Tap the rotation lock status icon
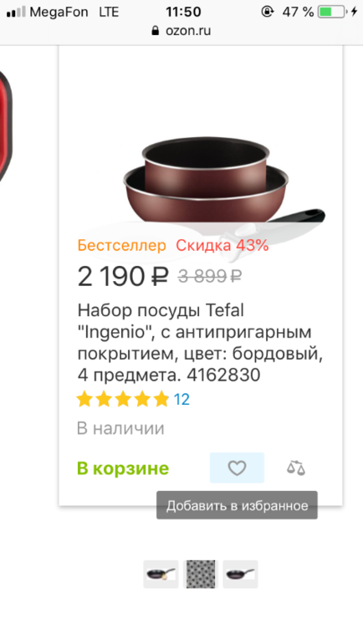This screenshot has width=363, height=644. (x=268, y=12)
